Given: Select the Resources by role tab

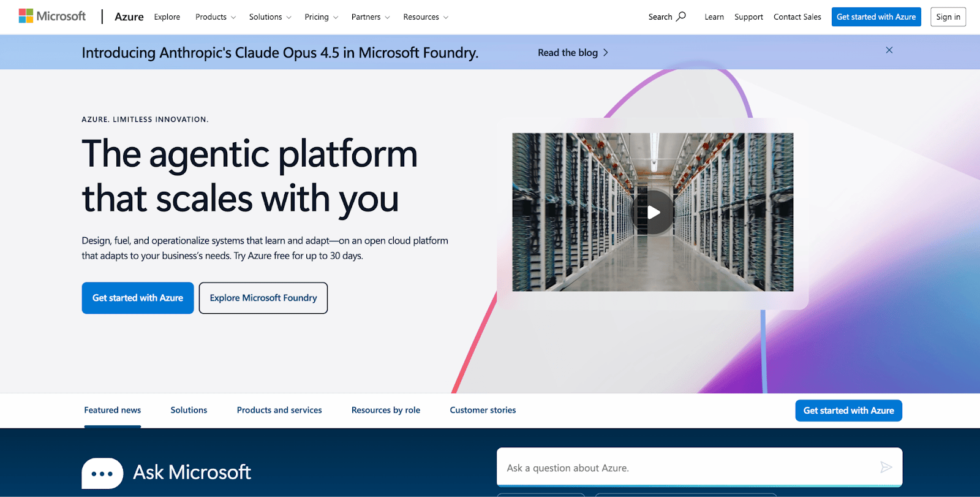Looking at the screenshot, I should (x=386, y=410).
